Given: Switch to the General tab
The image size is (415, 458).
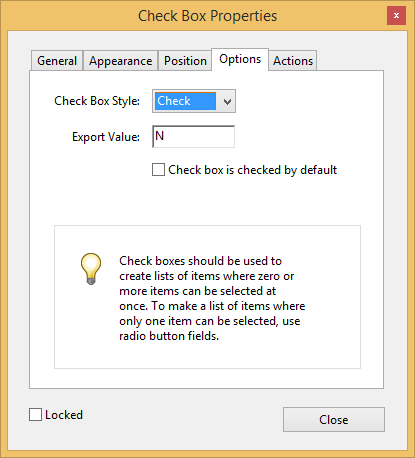Looking at the screenshot, I should pyautogui.click(x=57, y=61).
